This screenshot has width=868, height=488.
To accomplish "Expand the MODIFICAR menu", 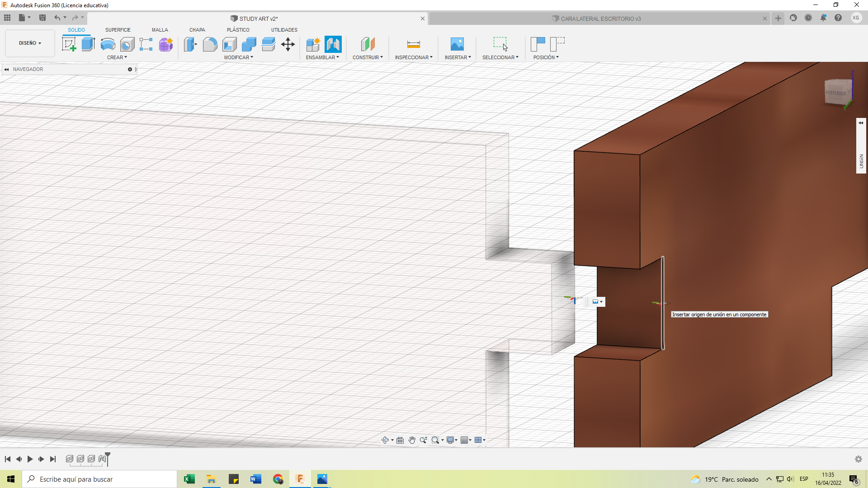I will coord(238,57).
